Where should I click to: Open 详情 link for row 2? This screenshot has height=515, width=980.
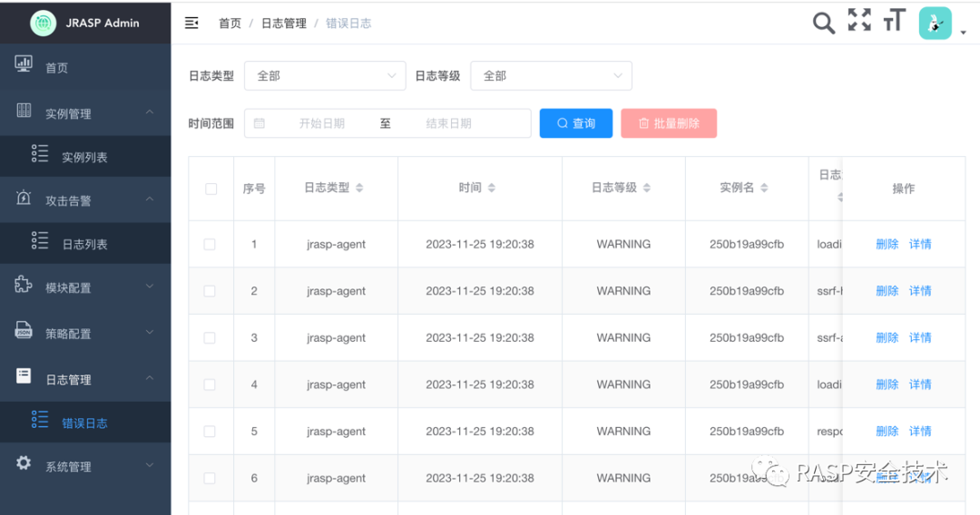point(920,291)
